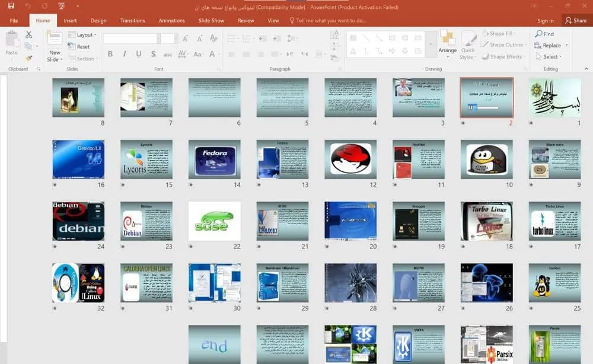The width and height of the screenshot is (593, 364).
Task: Click the transition star icon under slide 2
Action: tap(463, 123)
